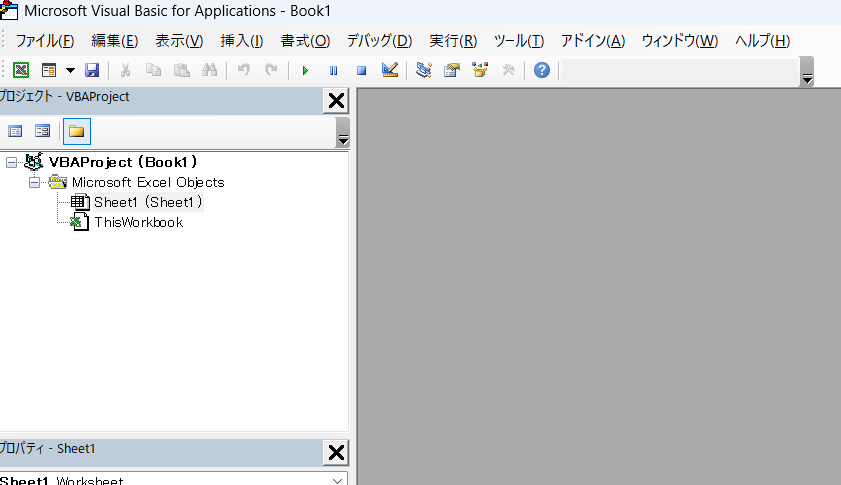Screen dimensions: 841x485
Task: Collapse the Microsoft Excel Objects folder
Action: 34,183
